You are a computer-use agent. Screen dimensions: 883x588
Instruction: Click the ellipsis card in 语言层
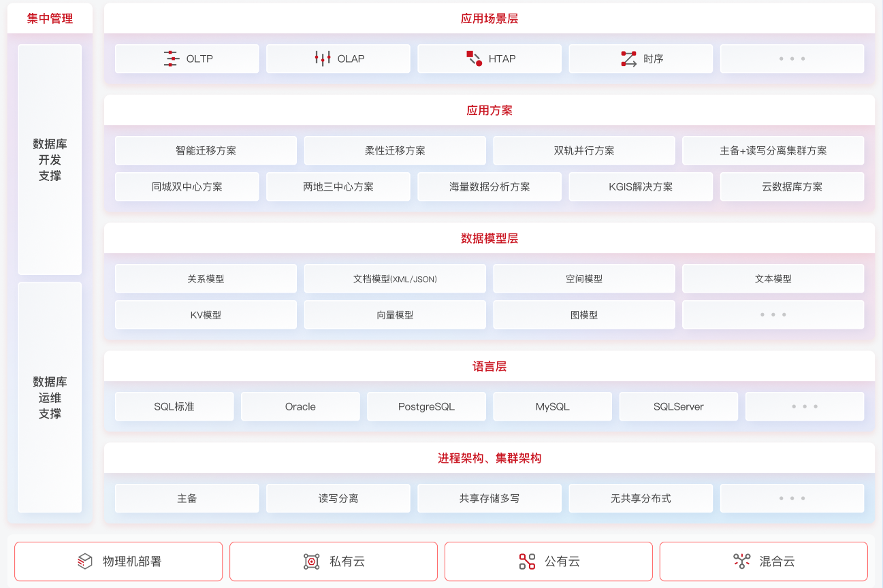coord(805,406)
